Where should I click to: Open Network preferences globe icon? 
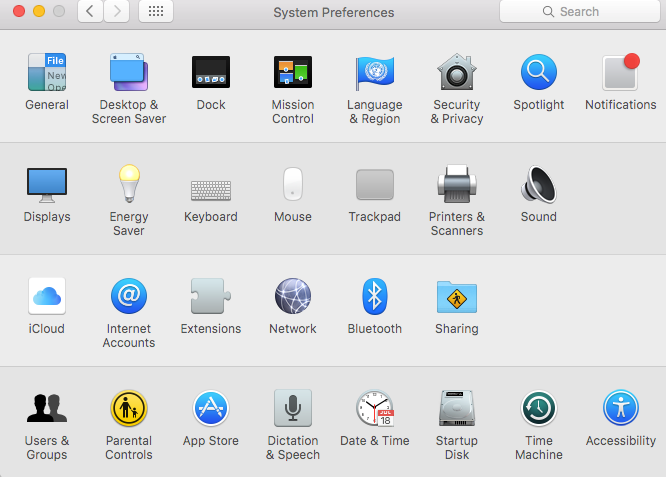point(293,296)
